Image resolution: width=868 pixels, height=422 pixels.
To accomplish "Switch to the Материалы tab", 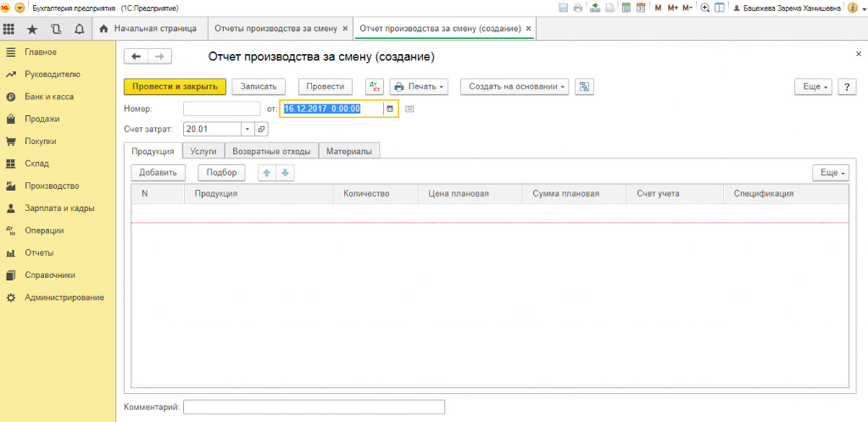I will 349,151.
